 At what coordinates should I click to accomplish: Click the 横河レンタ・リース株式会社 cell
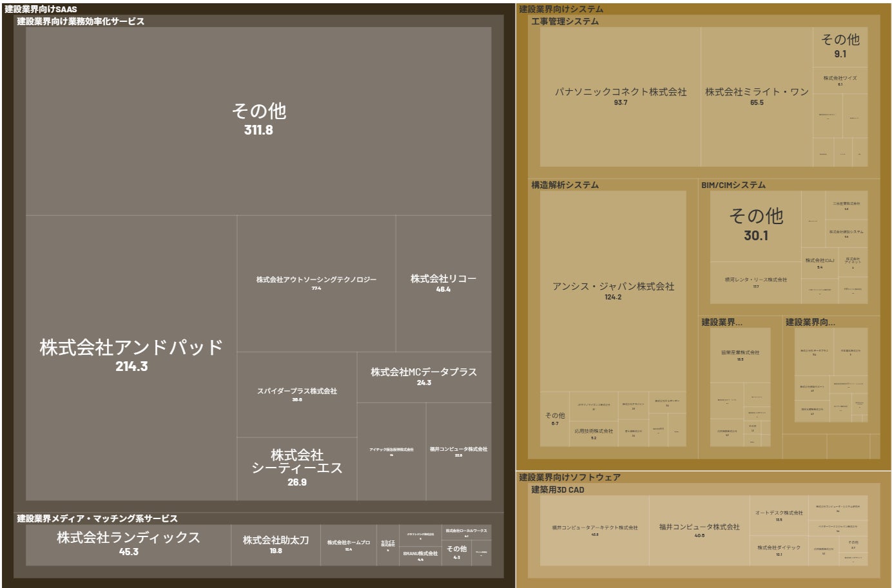[x=756, y=283]
